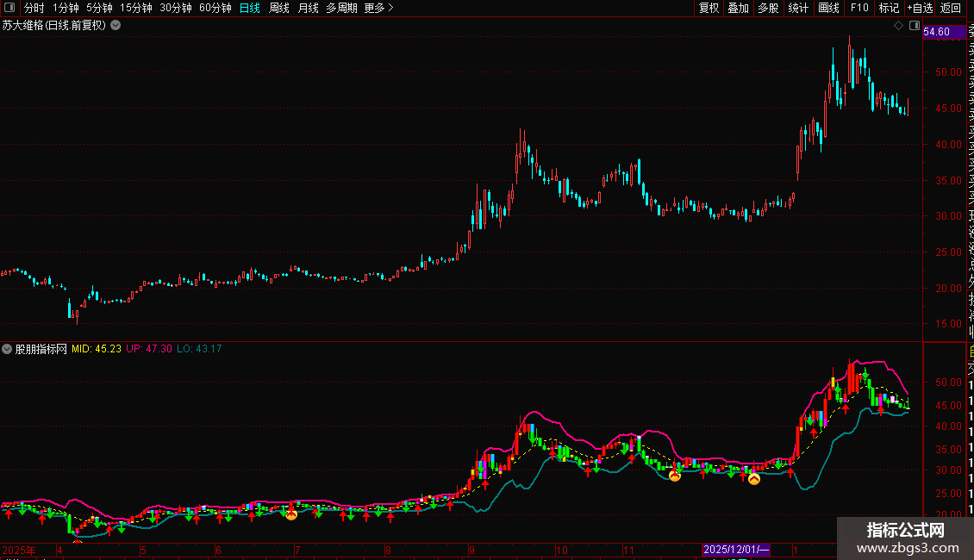This screenshot has width=974, height=560.
Task: Select the 60分钟 period
Action: click(x=215, y=8)
